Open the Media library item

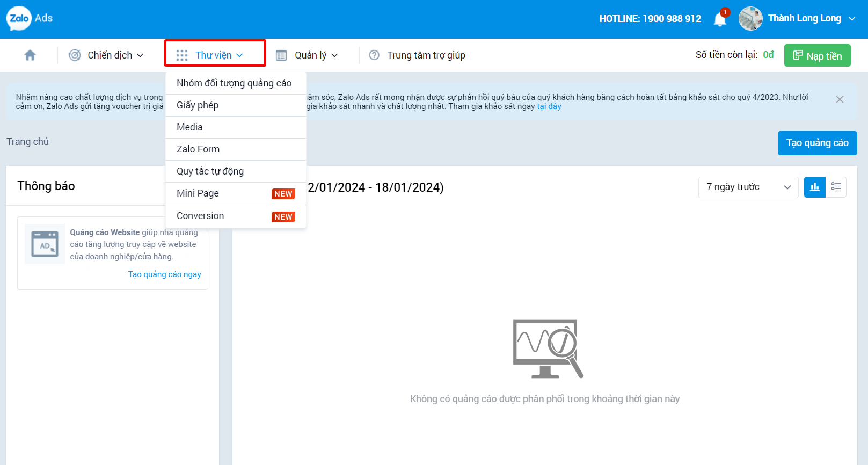[236, 127]
